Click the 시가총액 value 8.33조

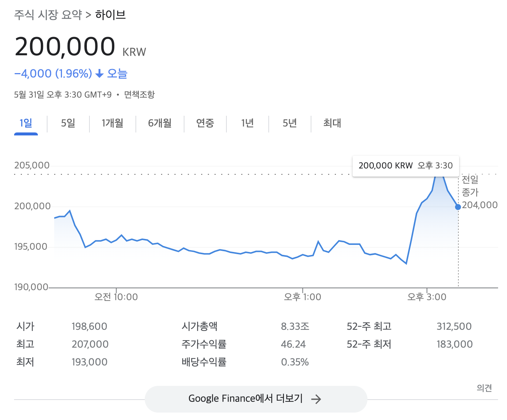pyautogui.click(x=295, y=327)
